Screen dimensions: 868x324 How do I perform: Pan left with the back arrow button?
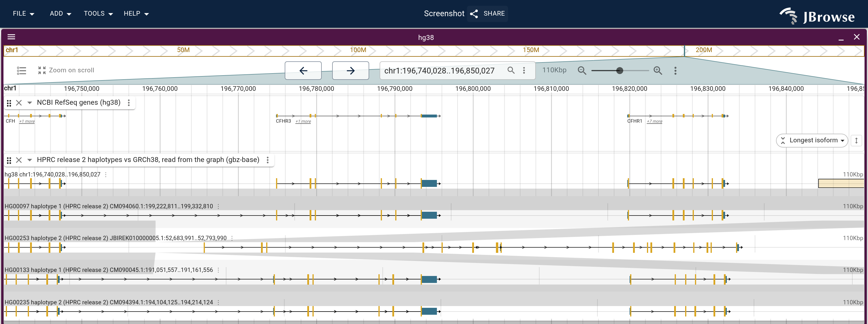[x=303, y=70]
